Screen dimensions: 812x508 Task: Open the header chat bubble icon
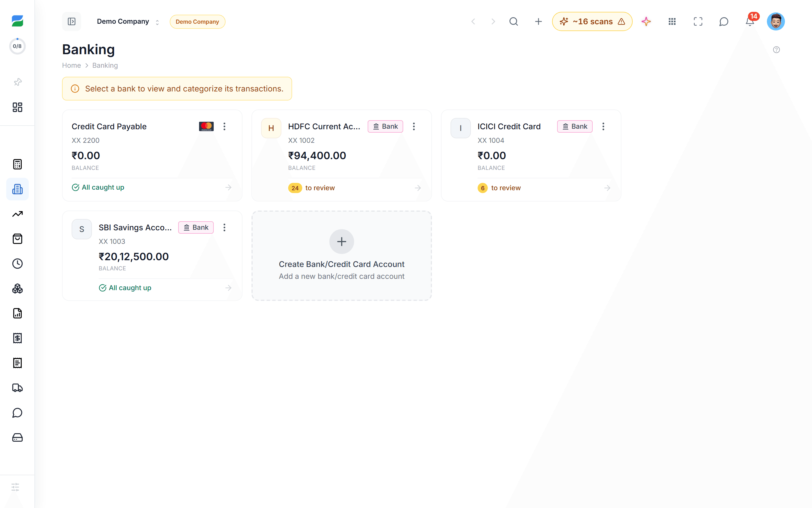[x=724, y=21]
